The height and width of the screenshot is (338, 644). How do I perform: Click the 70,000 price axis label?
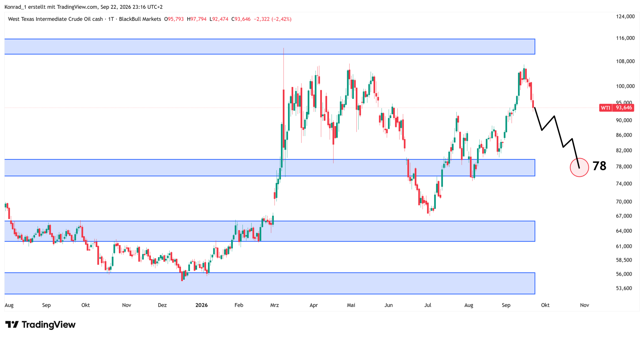[x=624, y=202]
